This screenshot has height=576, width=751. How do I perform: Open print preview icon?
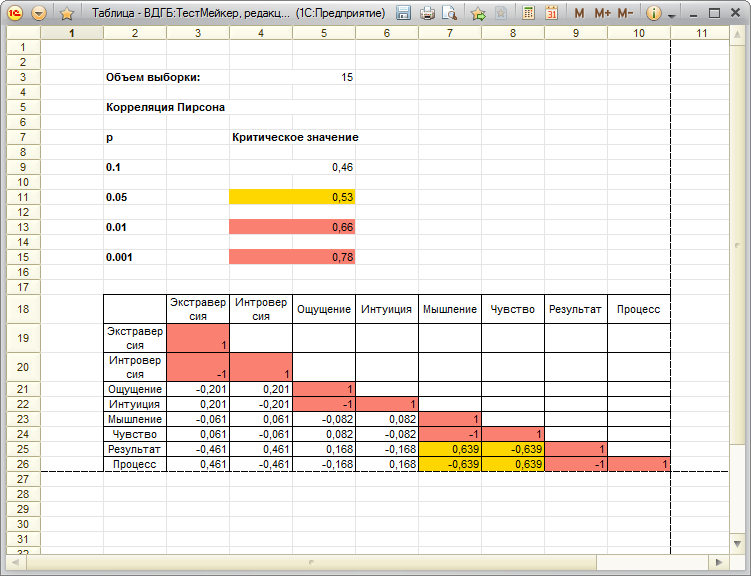point(449,13)
